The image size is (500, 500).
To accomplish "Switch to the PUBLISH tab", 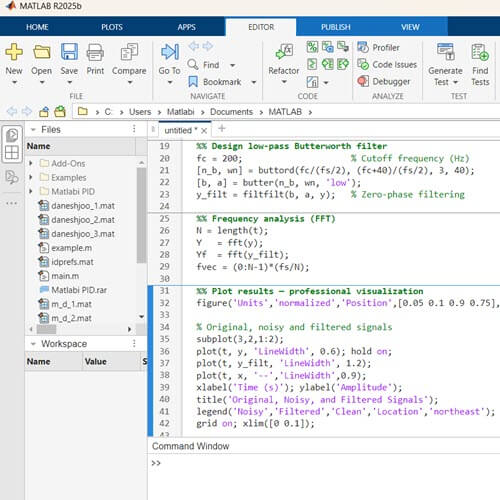I will tap(335, 27).
